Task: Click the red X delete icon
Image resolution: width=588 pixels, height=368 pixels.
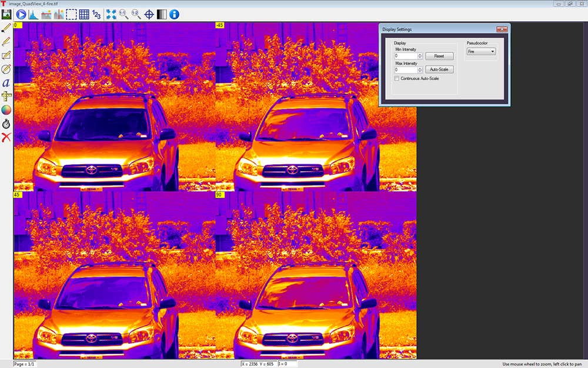Action: pos(6,137)
